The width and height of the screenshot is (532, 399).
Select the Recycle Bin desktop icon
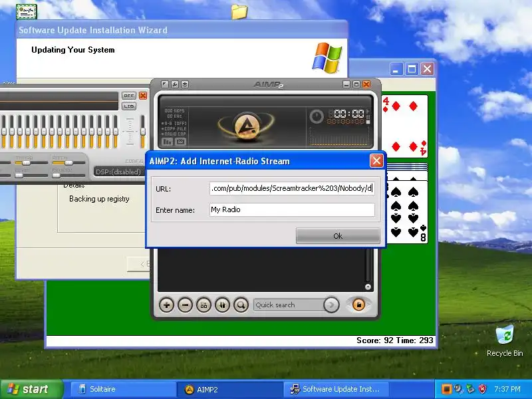(505, 340)
